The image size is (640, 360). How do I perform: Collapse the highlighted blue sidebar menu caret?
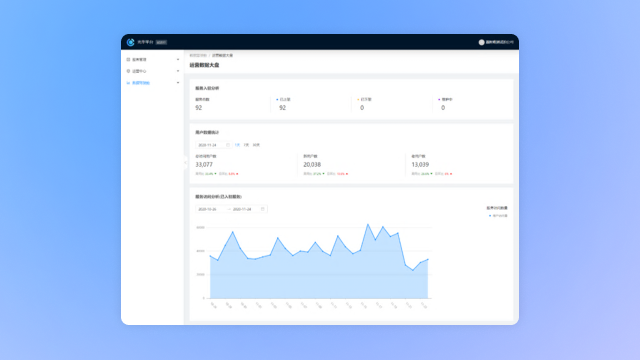pos(178,83)
